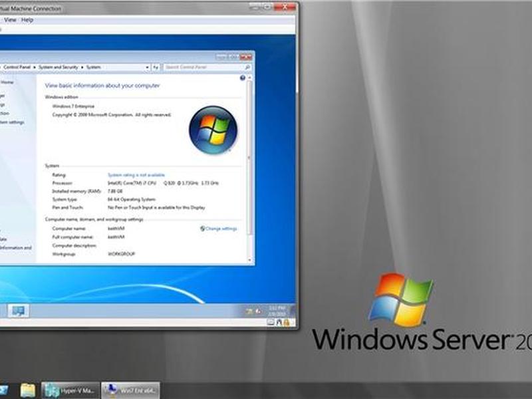Screen dimensions: 532x399
Task: Close the Virtual Machine Connection window
Action: [x=285, y=7]
